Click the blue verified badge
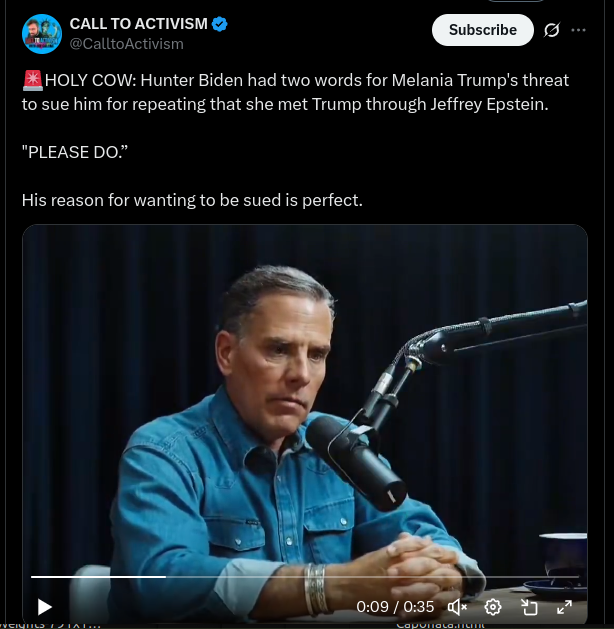 click(220, 24)
